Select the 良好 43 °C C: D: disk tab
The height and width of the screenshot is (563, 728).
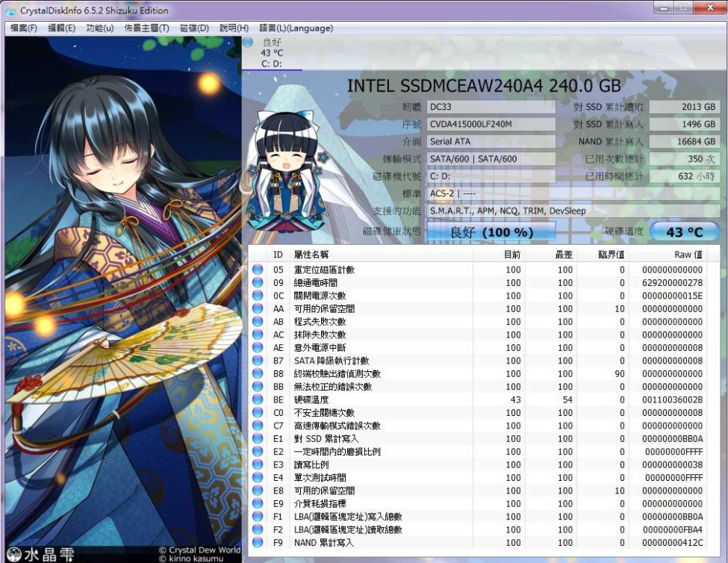click(272, 53)
